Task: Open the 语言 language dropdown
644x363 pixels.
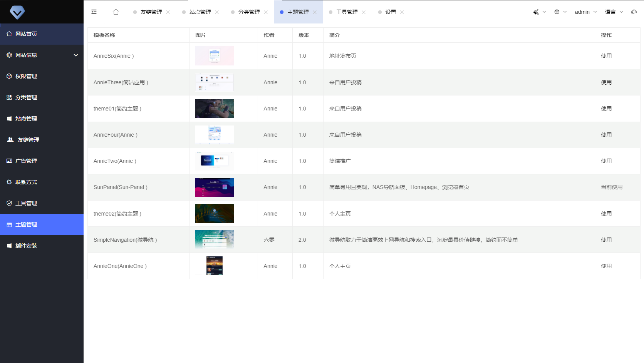Action: pyautogui.click(x=614, y=12)
